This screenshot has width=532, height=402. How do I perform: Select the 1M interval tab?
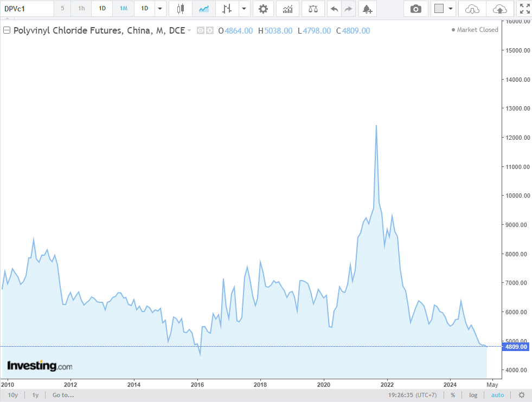pyautogui.click(x=124, y=9)
